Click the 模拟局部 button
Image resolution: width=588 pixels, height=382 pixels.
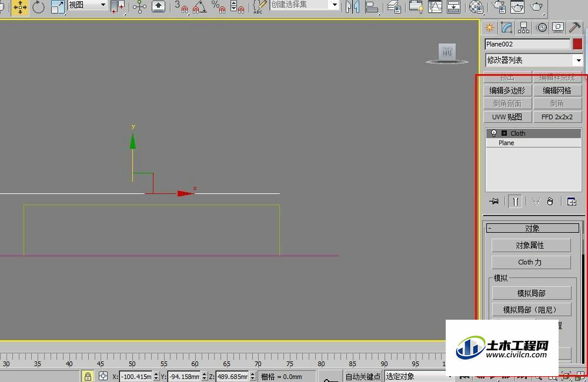[x=532, y=293]
